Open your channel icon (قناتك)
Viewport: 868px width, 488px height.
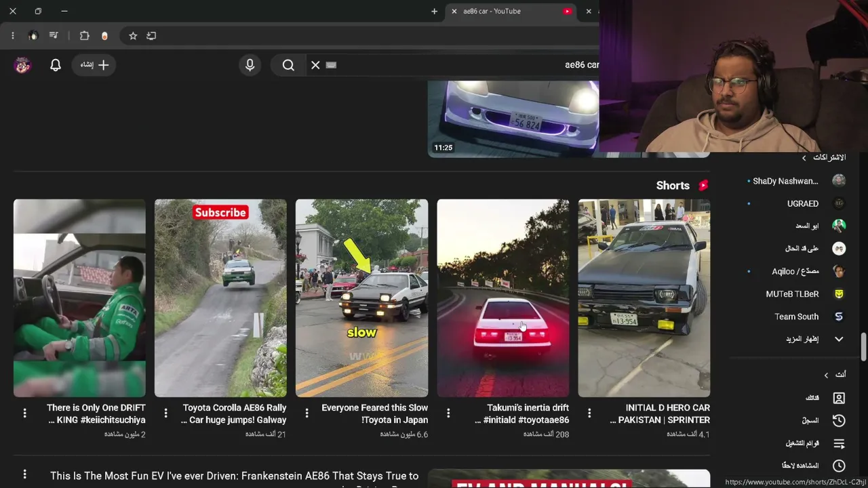pyautogui.click(x=839, y=398)
